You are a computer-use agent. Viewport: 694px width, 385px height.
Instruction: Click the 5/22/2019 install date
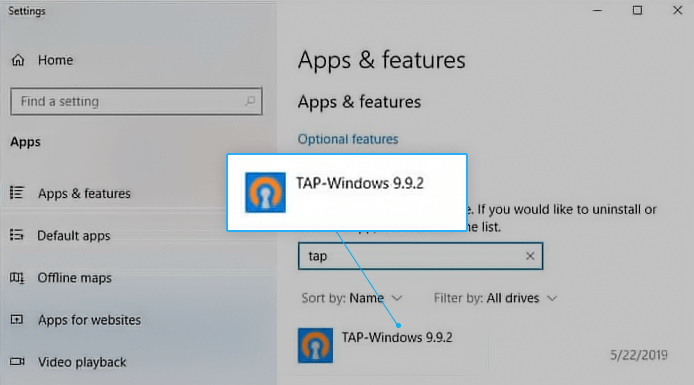click(639, 355)
